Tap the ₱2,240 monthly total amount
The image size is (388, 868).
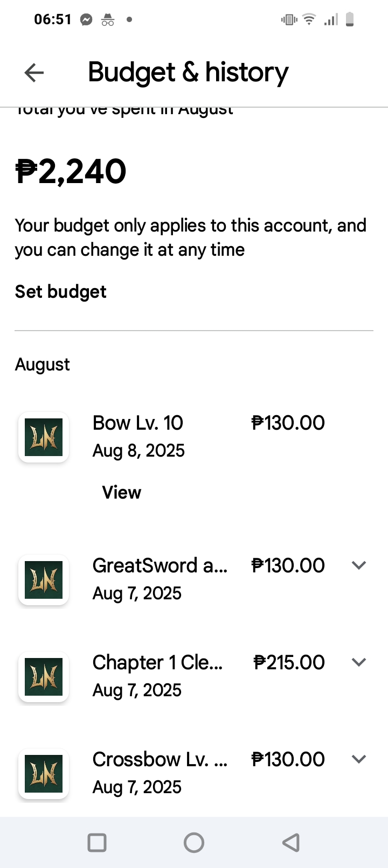click(71, 172)
